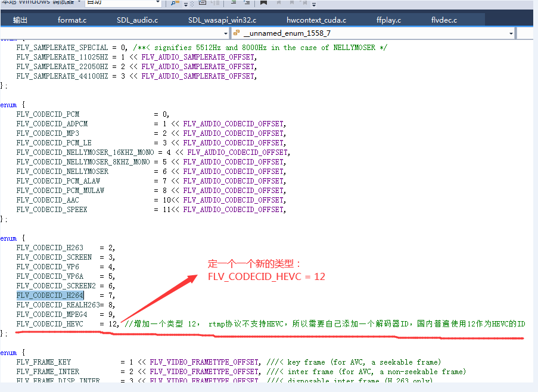Click the Toggle Bookmark flag icon
This screenshot has height=392, width=538.
pos(265,4)
